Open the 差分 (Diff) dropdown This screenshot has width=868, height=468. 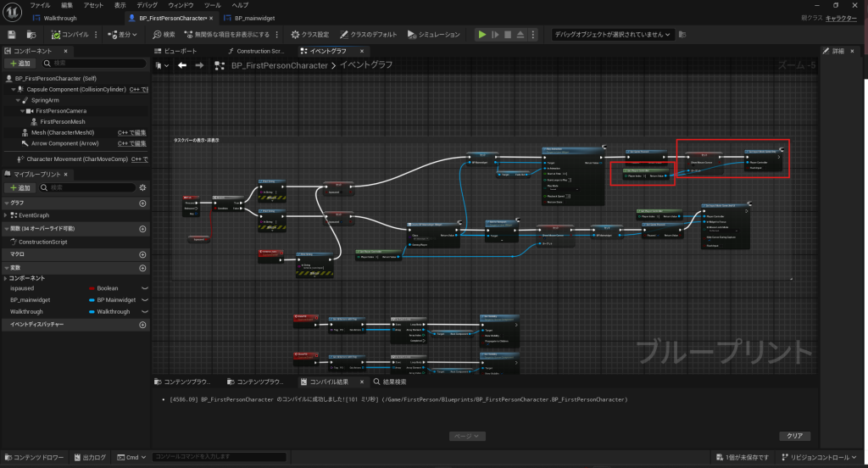click(125, 35)
